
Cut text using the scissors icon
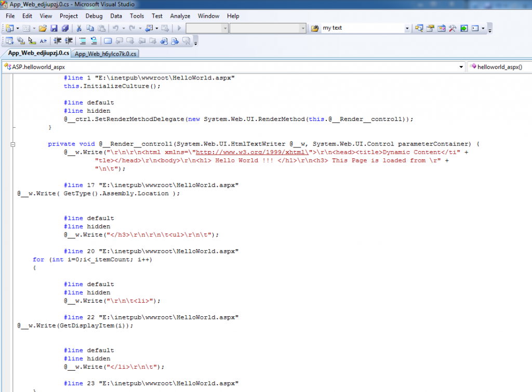pyautogui.click(x=80, y=28)
